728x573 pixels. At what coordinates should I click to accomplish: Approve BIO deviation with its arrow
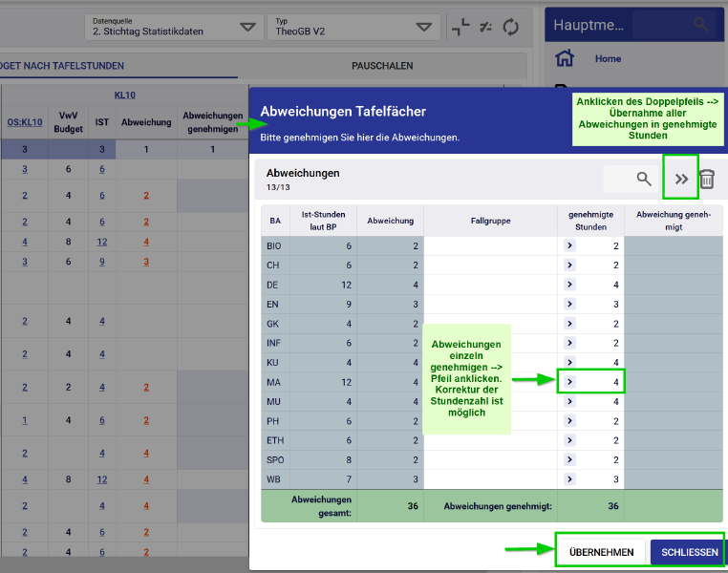pos(569,245)
